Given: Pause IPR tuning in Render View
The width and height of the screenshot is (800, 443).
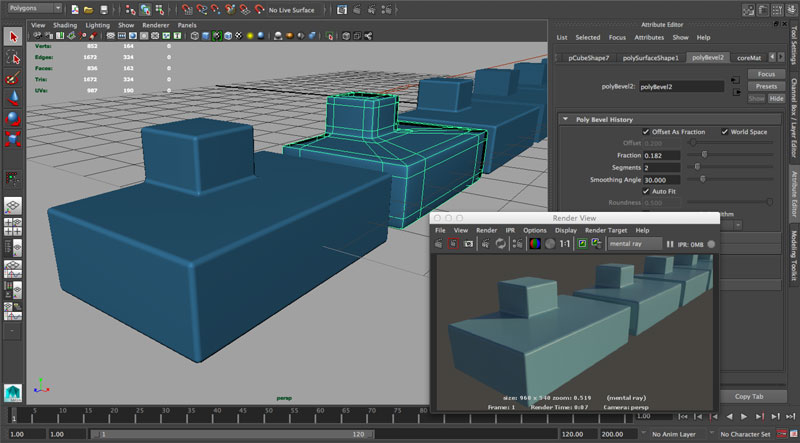Looking at the screenshot, I should pos(670,244).
